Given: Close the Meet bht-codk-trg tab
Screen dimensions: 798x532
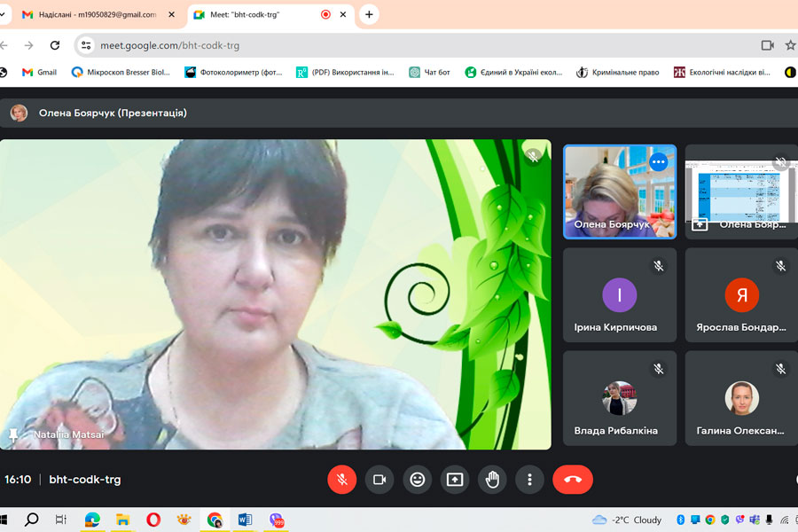Looking at the screenshot, I should pyautogui.click(x=343, y=15).
